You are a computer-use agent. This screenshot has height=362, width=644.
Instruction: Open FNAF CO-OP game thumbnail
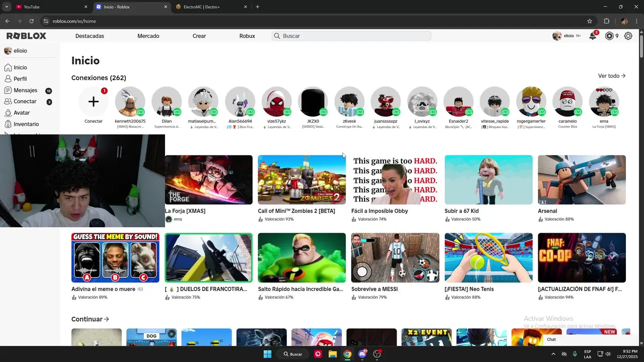pyautogui.click(x=582, y=257)
